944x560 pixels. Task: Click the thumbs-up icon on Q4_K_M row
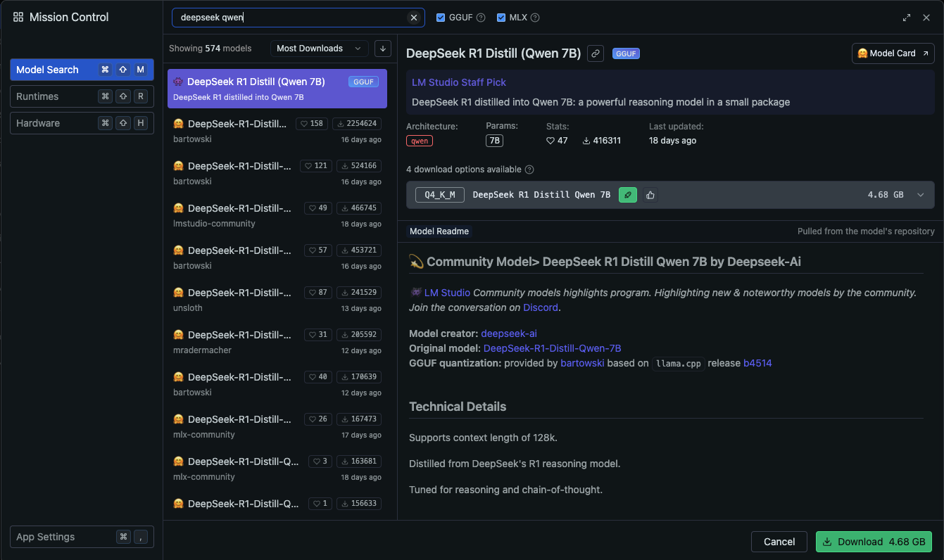pyautogui.click(x=650, y=195)
